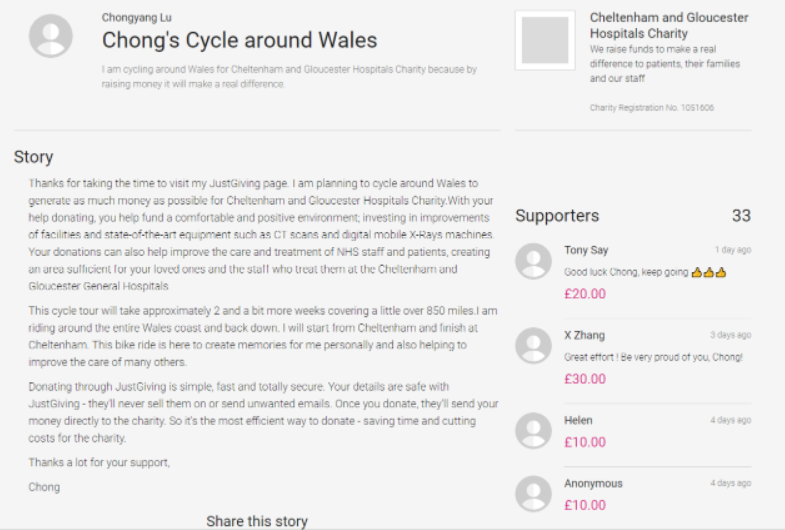Image resolution: width=785 pixels, height=530 pixels.
Task: Click X Zhang's supporter avatar
Action: pyautogui.click(x=533, y=345)
